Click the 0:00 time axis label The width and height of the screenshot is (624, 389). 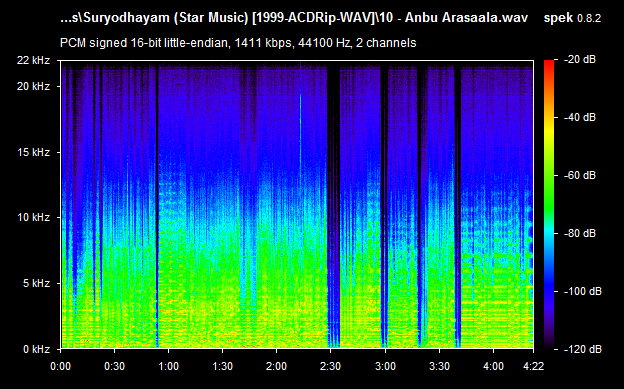click(x=60, y=366)
